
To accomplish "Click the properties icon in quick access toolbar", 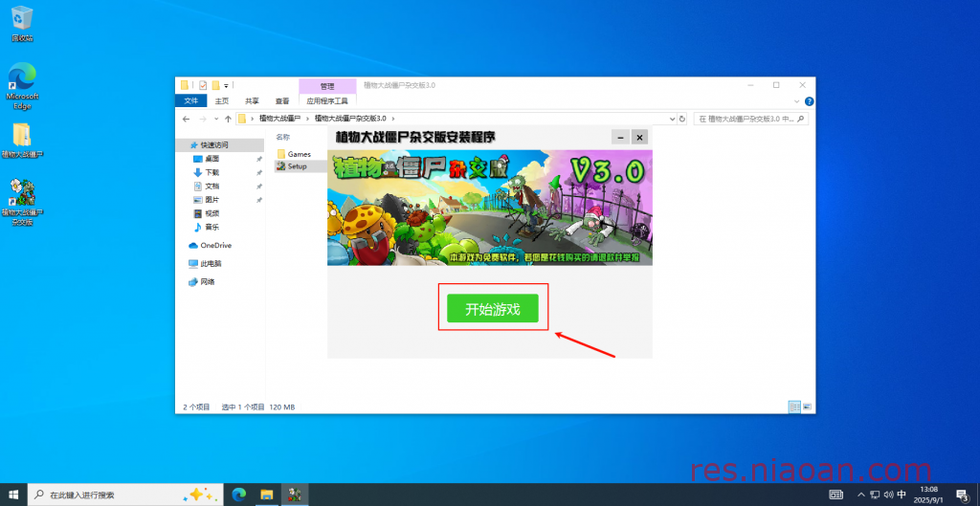I will (x=203, y=85).
